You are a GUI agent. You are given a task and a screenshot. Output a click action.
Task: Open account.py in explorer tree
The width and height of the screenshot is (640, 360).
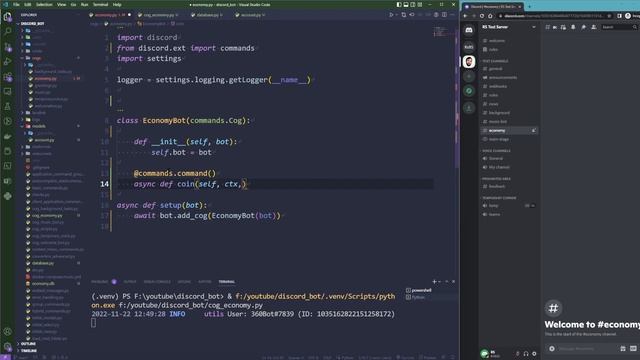coord(44,140)
